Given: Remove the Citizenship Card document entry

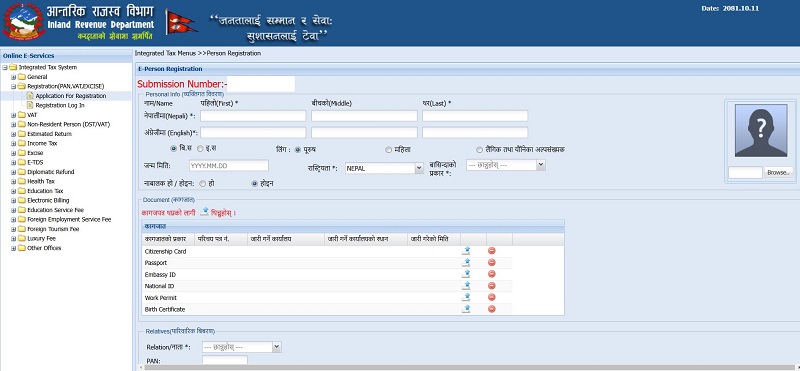Looking at the screenshot, I should [491, 251].
